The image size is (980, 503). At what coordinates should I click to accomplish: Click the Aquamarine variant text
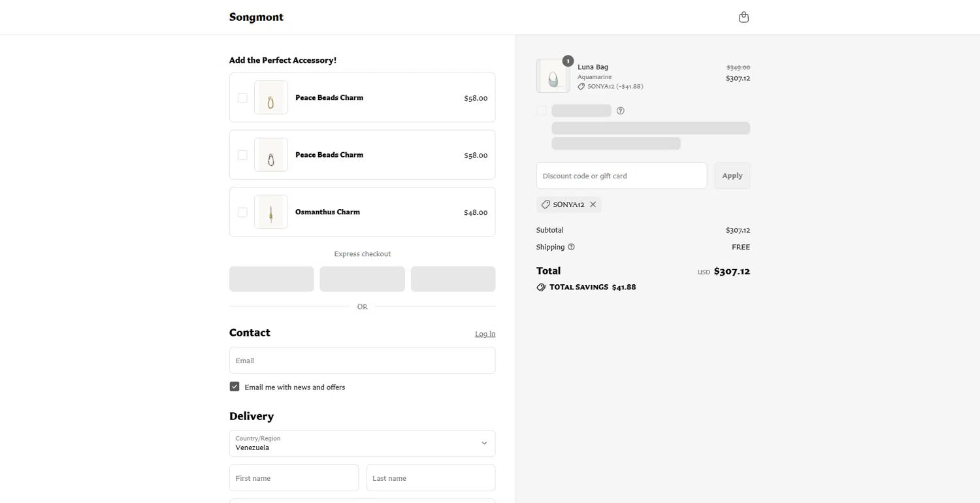click(x=595, y=77)
